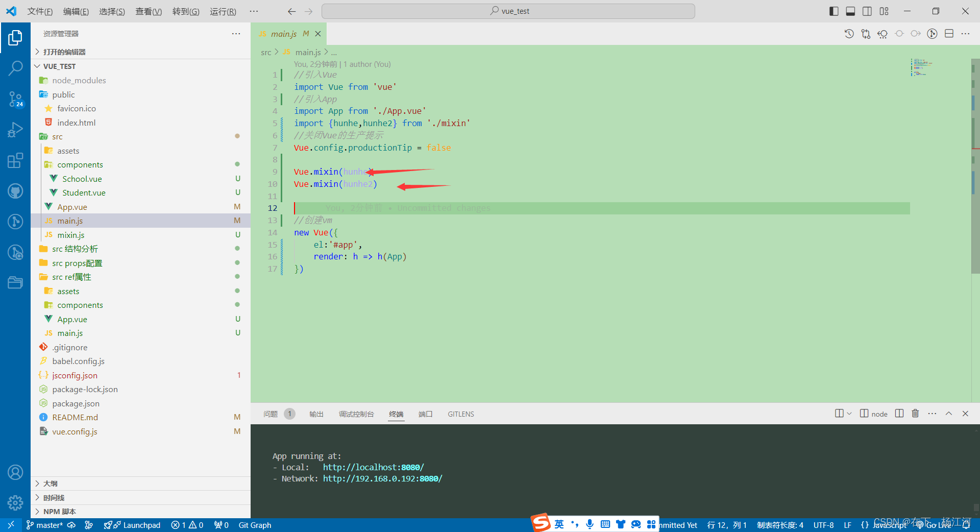Close the main.js editor tab
The image size is (980, 532).
tap(318, 34)
